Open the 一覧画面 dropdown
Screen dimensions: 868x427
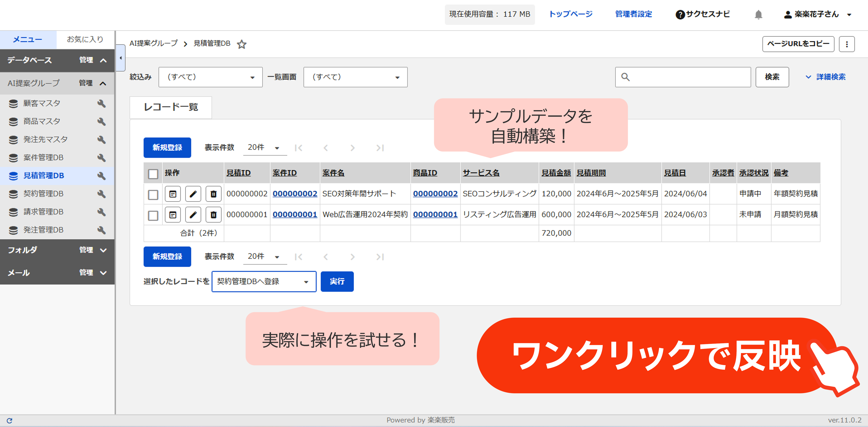(x=355, y=77)
